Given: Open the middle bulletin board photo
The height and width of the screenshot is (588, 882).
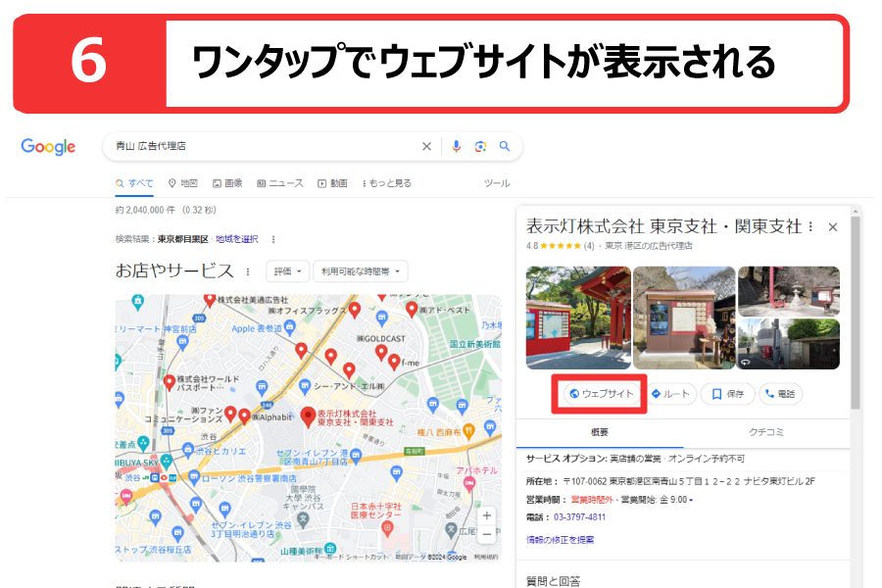Looking at the screenshot, I should point(684,318).
